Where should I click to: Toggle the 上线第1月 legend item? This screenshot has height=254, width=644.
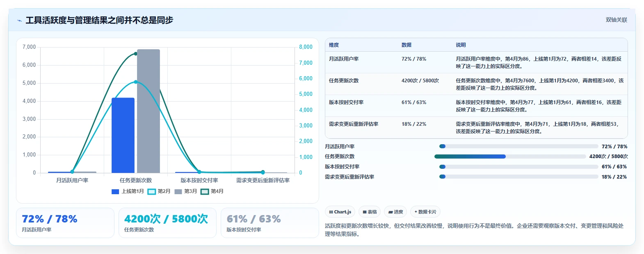coord(128,191)
